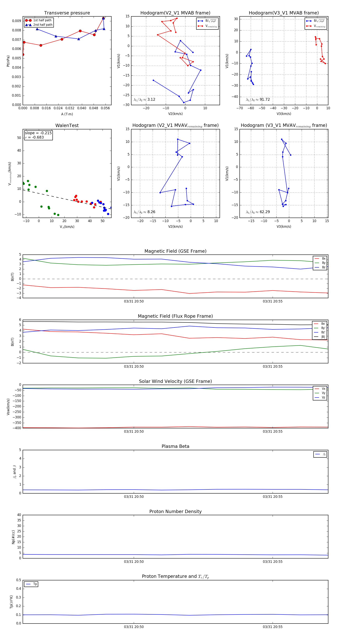Click the 'Proton Temperature and Te/Tp' title
The image size is (351, 644).
click(175, 576)
